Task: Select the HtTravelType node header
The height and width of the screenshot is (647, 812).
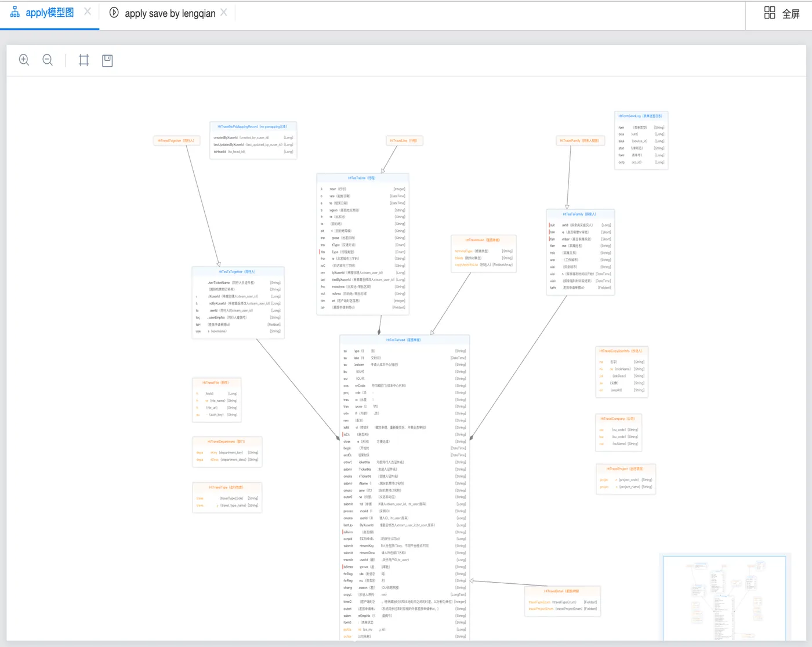Action: (227, 487)
